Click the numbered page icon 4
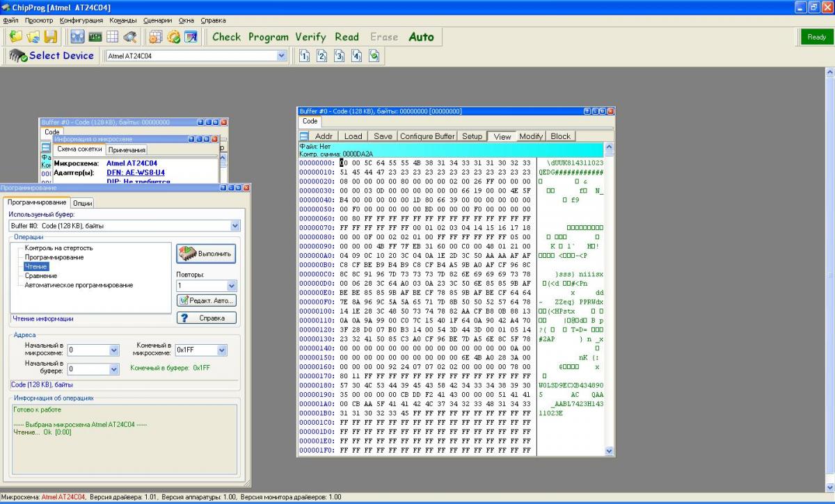This screenshot has height=504, width=835. point(356,56)
